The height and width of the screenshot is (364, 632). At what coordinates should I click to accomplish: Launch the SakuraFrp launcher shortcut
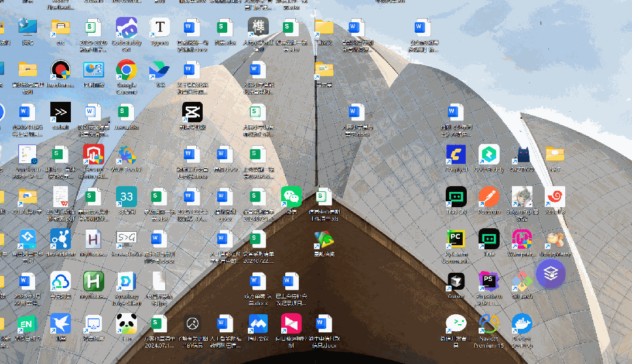click(x=522, y=197)
